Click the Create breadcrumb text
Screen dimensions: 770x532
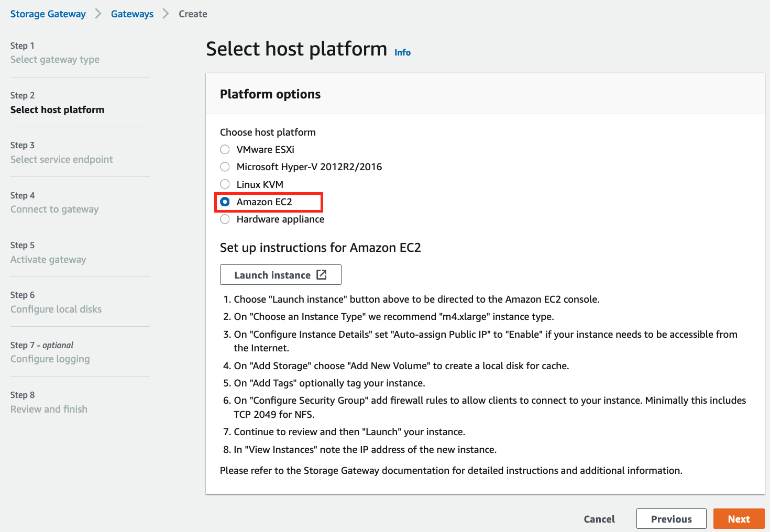click(193, 14)
